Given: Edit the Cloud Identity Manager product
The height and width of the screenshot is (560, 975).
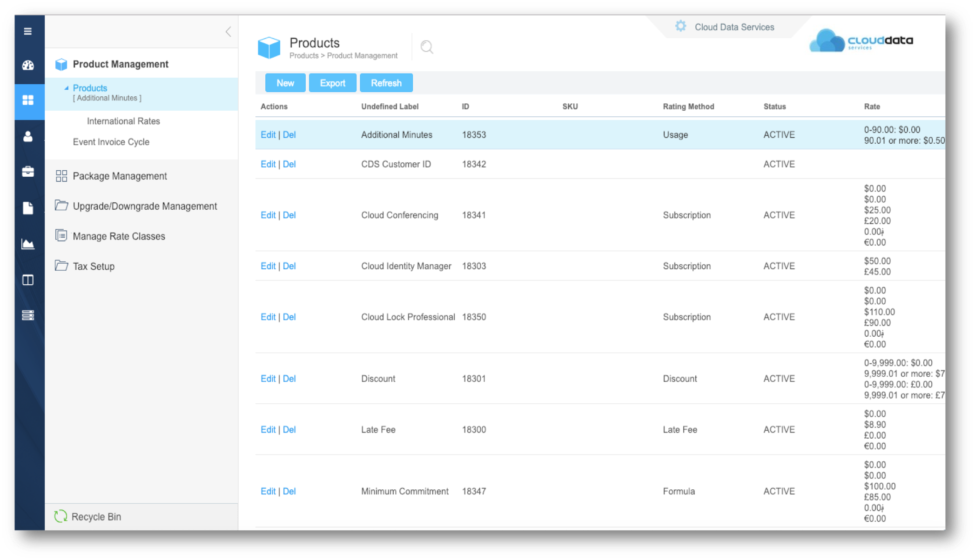Looking at the screenshot, I should point(268,266).
